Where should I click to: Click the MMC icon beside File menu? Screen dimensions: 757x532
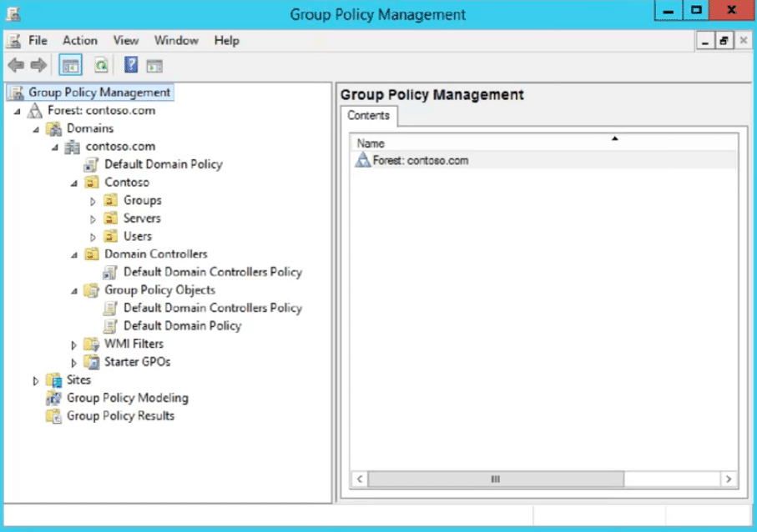[14, 41]
